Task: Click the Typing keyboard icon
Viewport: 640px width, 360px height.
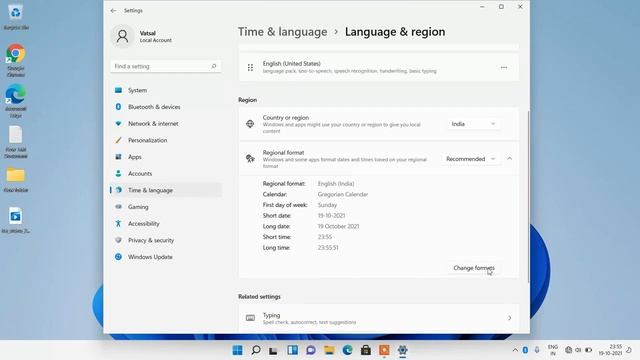Action: (x=250, y=318)
